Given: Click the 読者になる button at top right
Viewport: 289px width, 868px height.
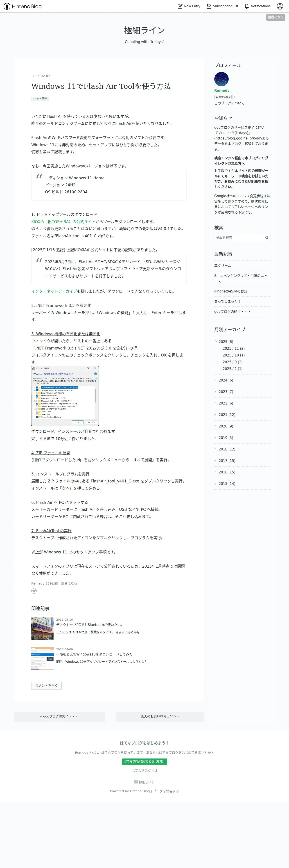Looking at the screenshot, I should tap(275, 17).
